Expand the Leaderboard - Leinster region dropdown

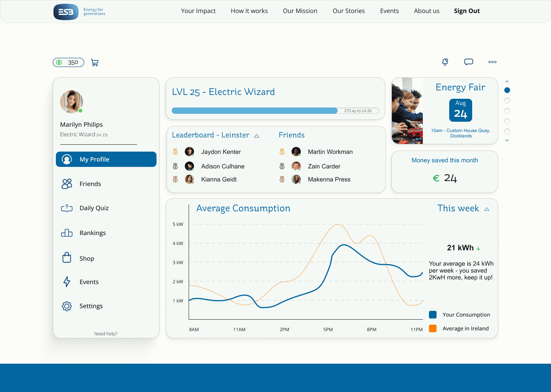(x=257, y=136)
